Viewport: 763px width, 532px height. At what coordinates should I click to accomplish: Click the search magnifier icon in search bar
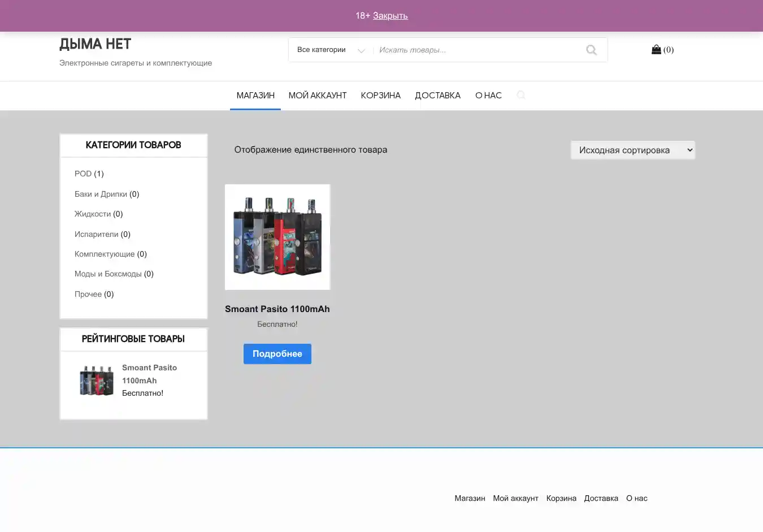point(591,50)
